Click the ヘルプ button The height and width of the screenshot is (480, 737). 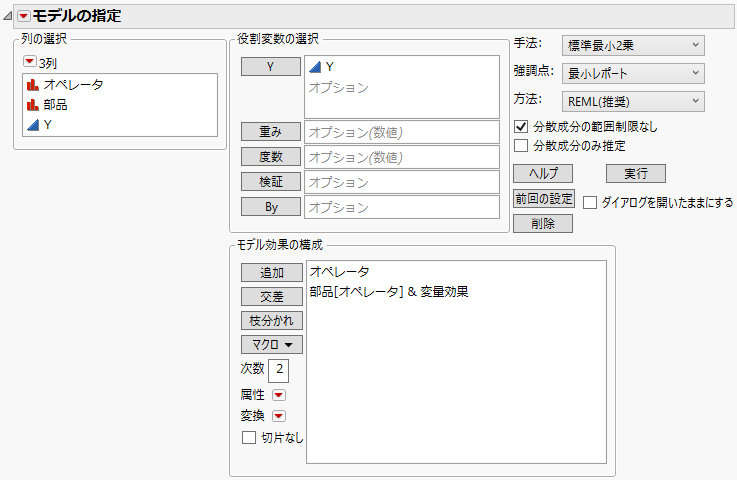point(543,173)
